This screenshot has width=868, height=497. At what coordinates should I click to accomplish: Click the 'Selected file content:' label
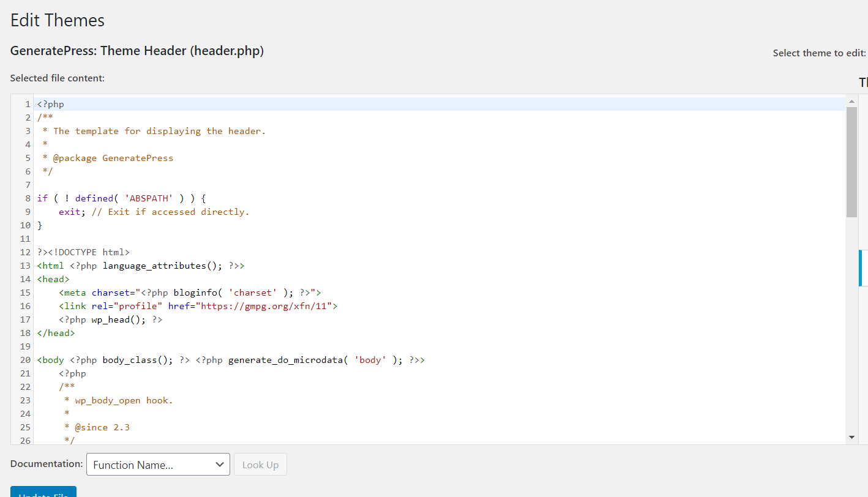pyautogui.click(x=58, y=78)
